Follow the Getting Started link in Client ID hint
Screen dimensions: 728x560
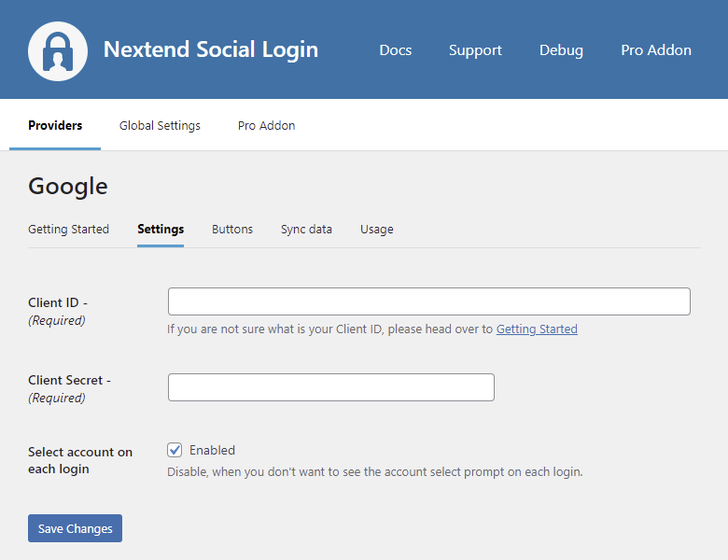537,329
